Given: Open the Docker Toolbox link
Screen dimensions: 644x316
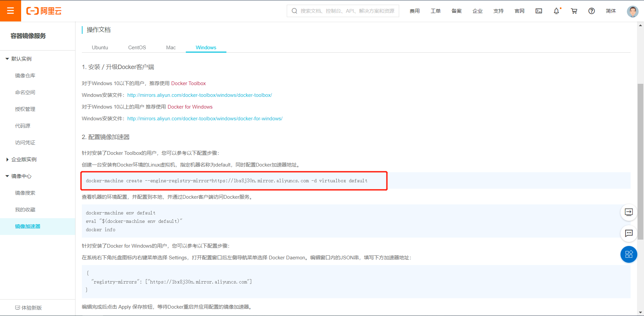Looking at the screenshot, I should click(189, 83).
